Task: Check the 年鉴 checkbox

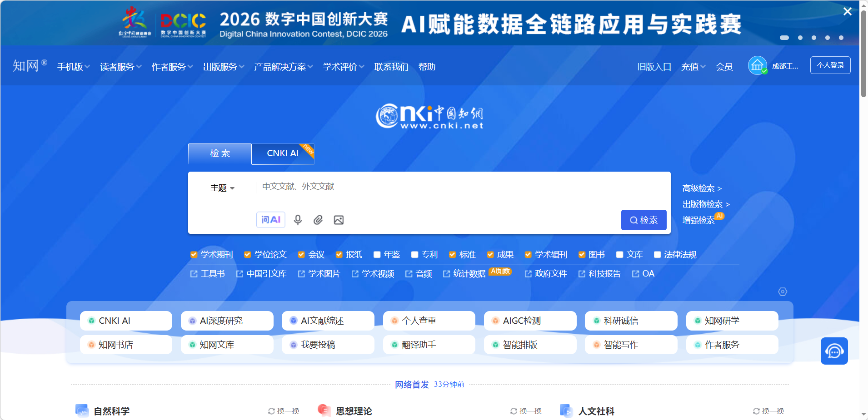Action: pos(377,255)
